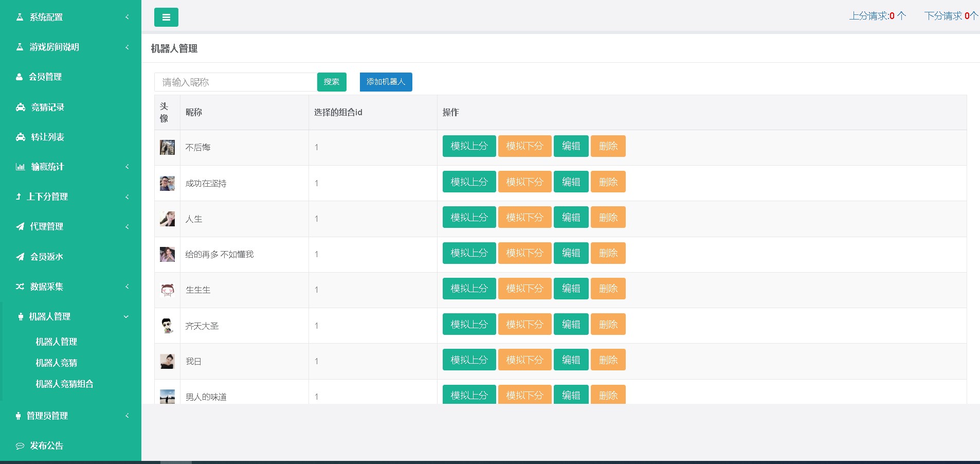Expand the 上下分管理 submenu chevron
980x464 pixels.
point(127,197)
